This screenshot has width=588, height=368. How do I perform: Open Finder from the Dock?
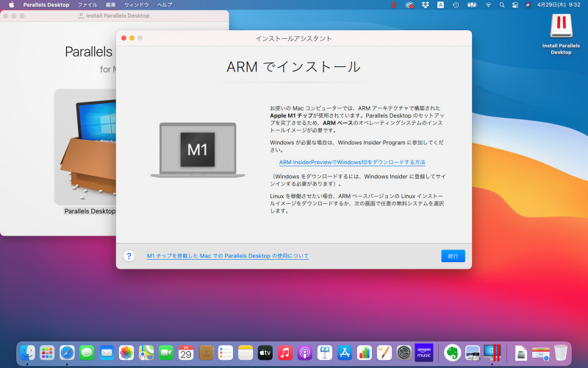(27, 353)
